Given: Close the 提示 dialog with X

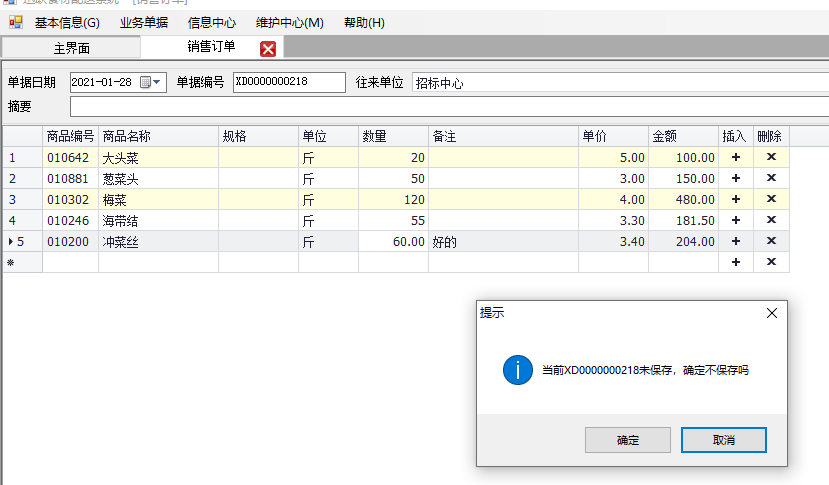Looking at the screenshot, I should pos(772,313).
